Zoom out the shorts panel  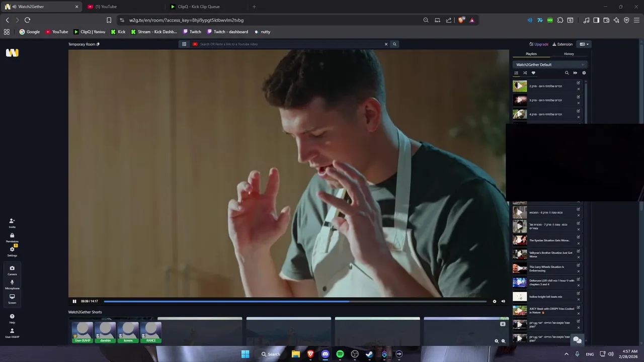click(503, 341)
